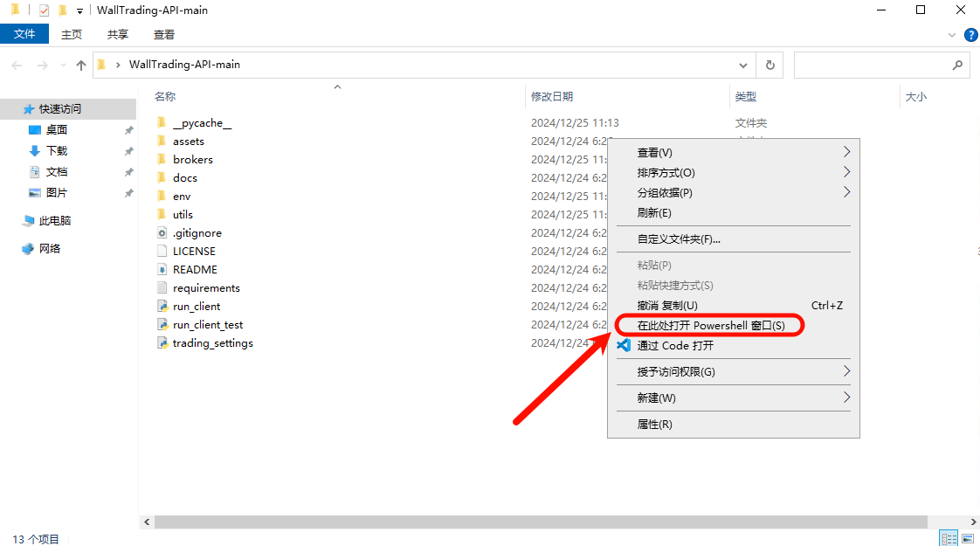This screenshot has width=980, height=546.
Task: Select the run_client Python file icon
Action: pos(162,307)
